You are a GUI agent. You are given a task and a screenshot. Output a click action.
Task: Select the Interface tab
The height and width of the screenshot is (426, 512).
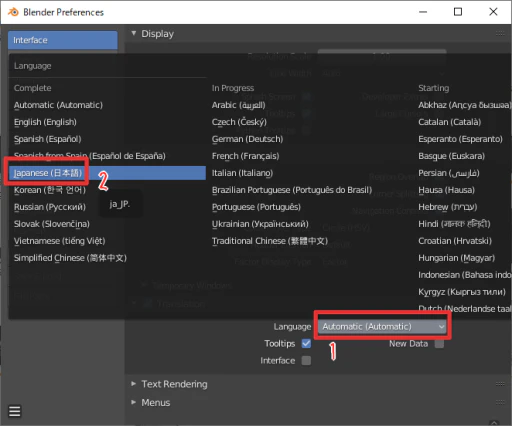tap(63, 40)
